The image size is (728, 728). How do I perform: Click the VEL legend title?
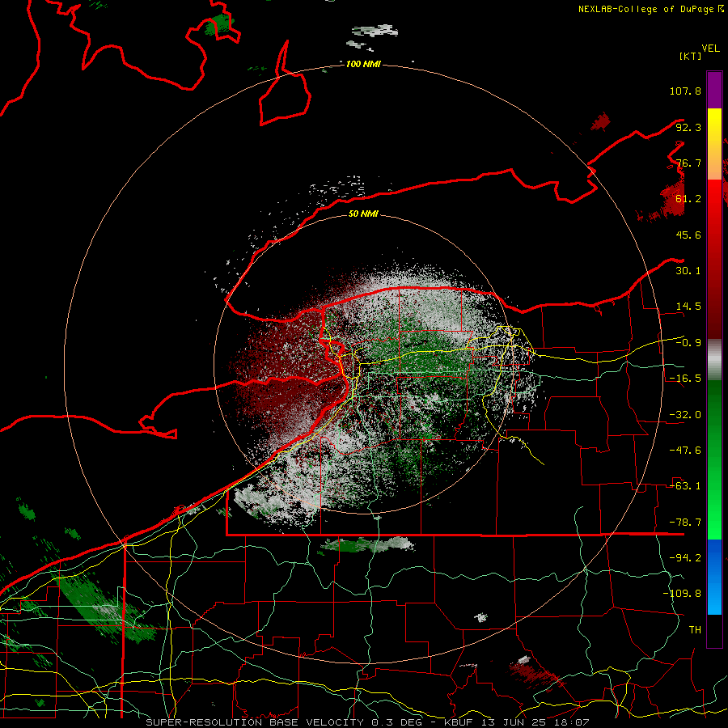coord(710,49)
